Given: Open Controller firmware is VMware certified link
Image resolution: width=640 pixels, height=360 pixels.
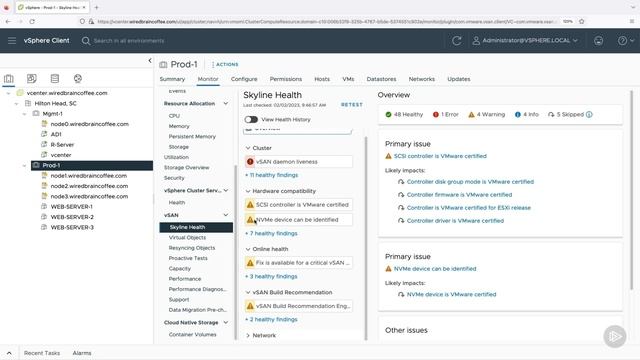Looking at the screenshot, I should click(x=459, y=195).
